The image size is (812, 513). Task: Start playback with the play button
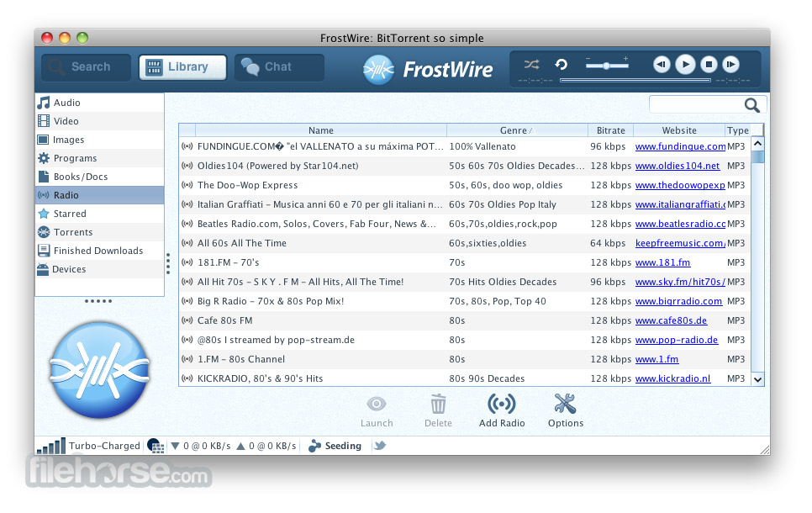point(685,65)
